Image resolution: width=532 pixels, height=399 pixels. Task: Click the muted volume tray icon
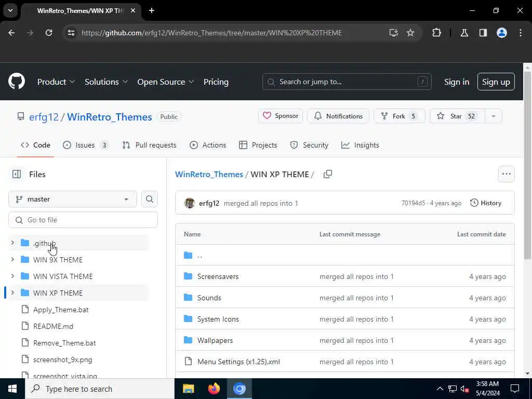(464, 389)
